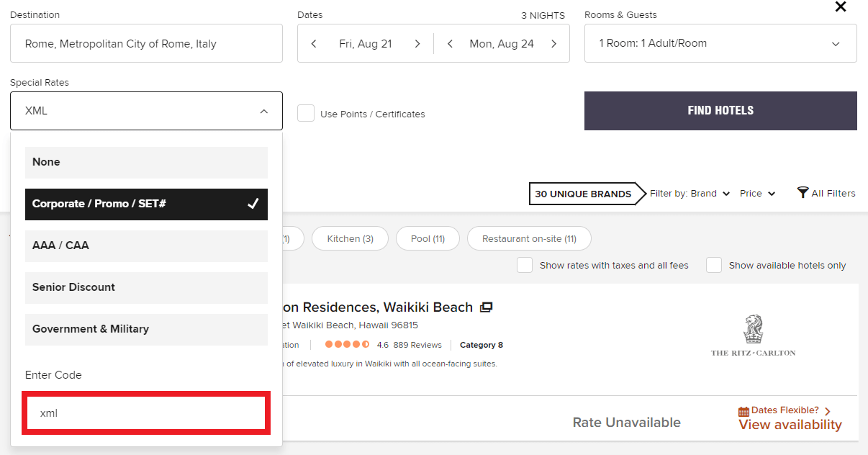Viewport: 868px width, 455px height.
Task: Expand Rooms & Guests dropdown
Action: point(720,43)
